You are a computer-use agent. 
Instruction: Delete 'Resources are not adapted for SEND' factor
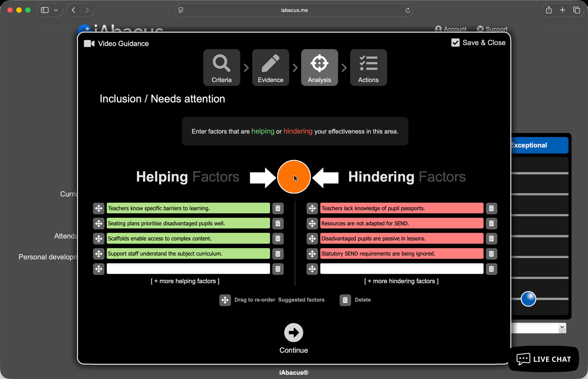point(491,223)
